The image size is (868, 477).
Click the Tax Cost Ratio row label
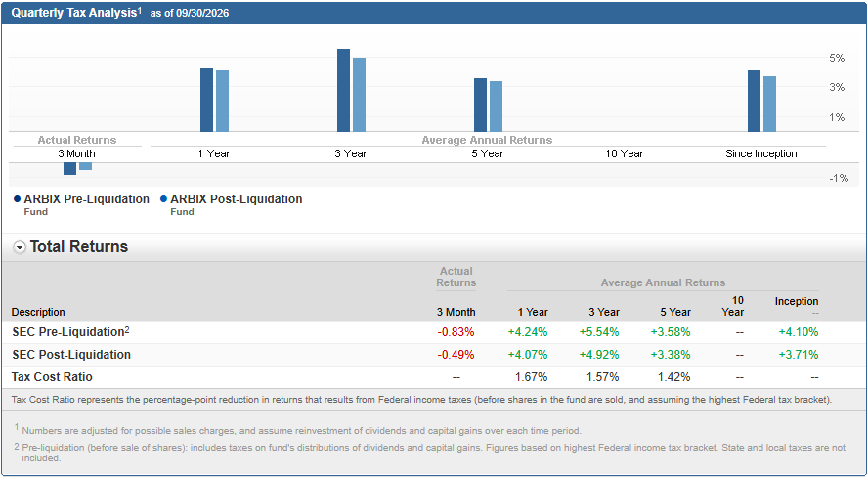tap(52, 377)
